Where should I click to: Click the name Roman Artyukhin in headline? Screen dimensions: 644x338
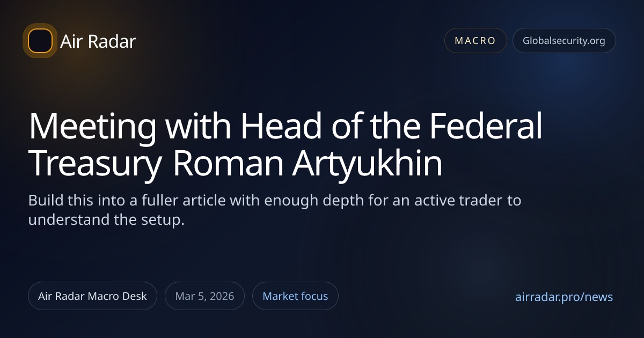[x=308, y=164]
